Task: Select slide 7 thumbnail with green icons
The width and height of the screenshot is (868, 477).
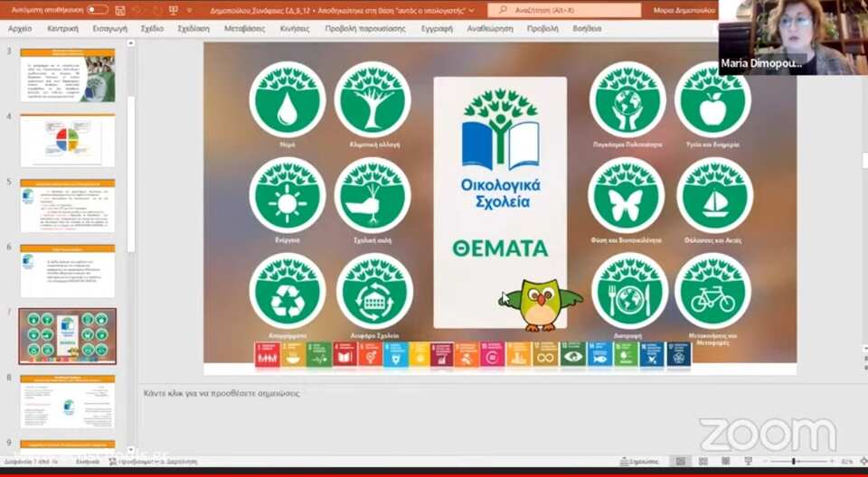Action: click(68, 336)
